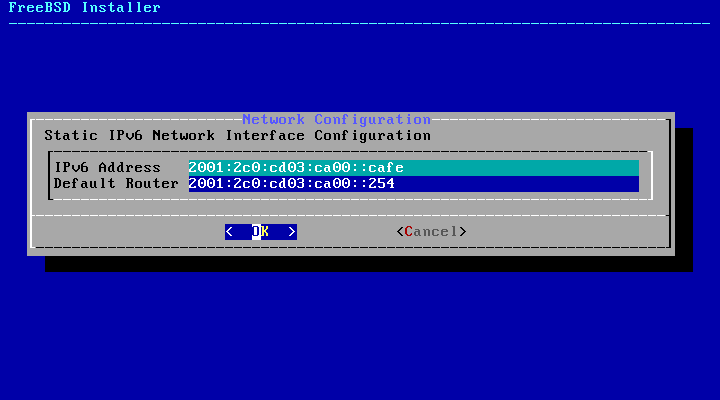Place cursor on '254' in router address

coord(382,184)
